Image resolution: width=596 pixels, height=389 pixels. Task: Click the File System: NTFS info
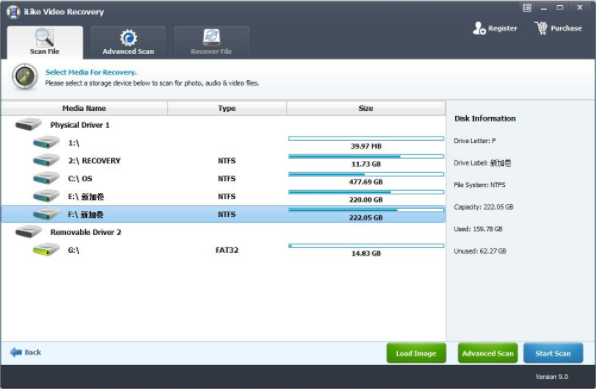[x=479, y=185]
